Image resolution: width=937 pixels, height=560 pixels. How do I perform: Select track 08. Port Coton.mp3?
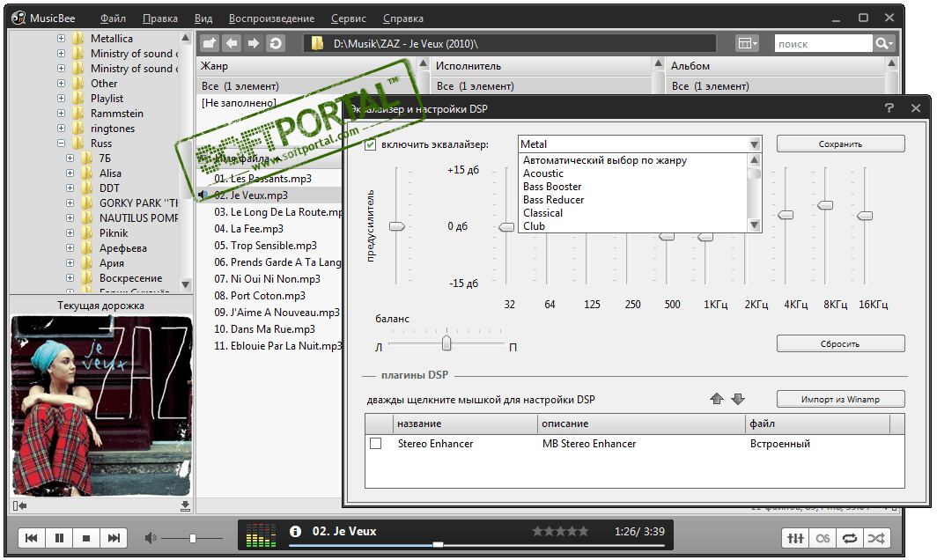click(260, 296)
